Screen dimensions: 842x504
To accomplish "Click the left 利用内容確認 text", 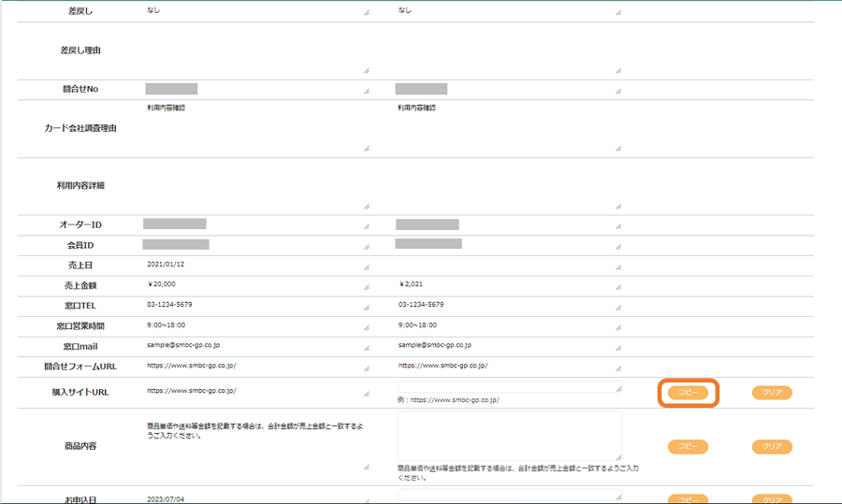I will click(x=166, y=108).
